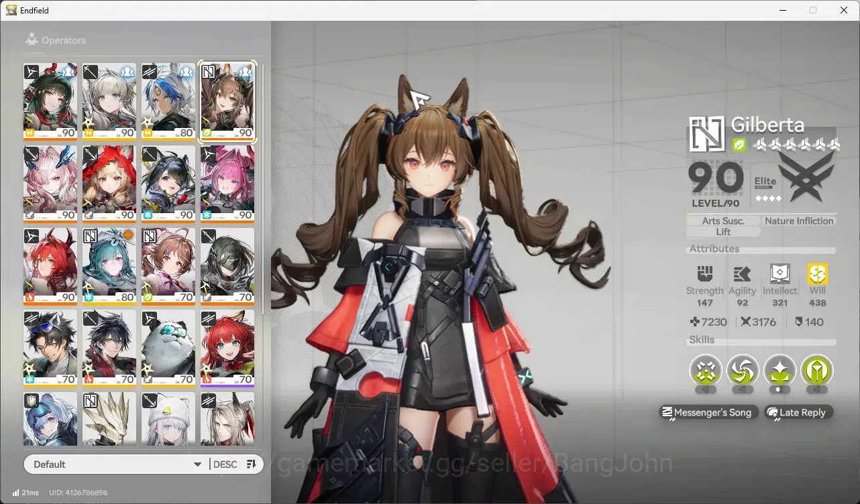Click the sort order lines icon beside DESC

252,464
